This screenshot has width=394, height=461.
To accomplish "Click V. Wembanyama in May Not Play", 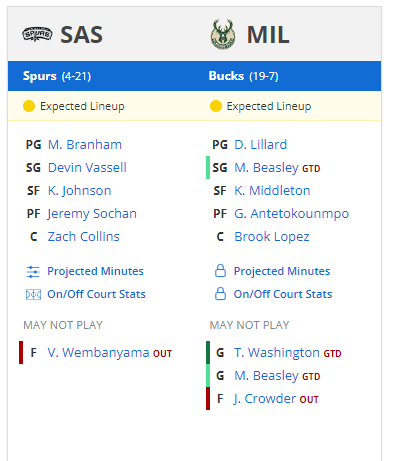I will 98,353.
